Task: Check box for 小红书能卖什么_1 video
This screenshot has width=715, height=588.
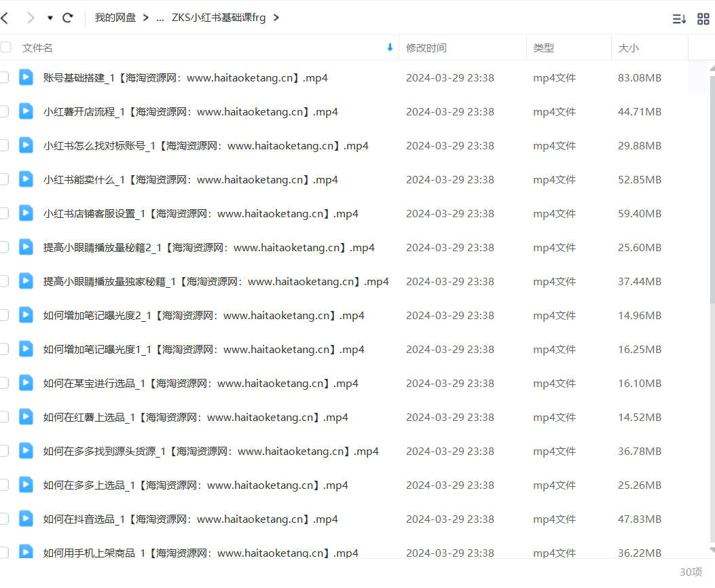Action: click(x=4, y=179)
